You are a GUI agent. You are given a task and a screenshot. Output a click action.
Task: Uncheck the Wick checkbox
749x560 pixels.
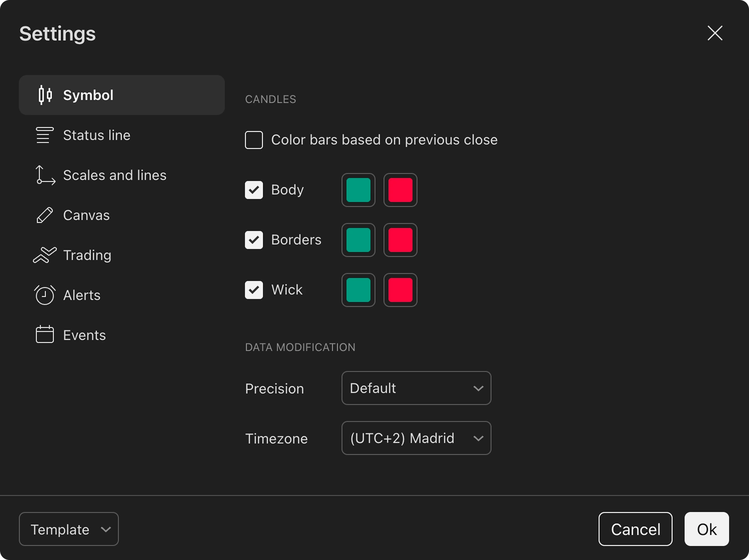coord(254,290)
